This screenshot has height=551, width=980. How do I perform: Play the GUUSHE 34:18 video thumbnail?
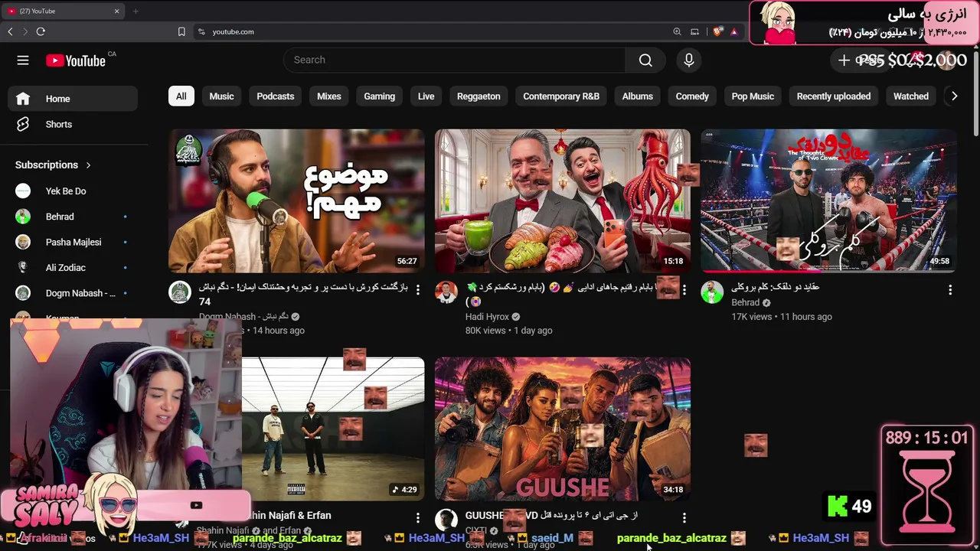click(563, 429)
